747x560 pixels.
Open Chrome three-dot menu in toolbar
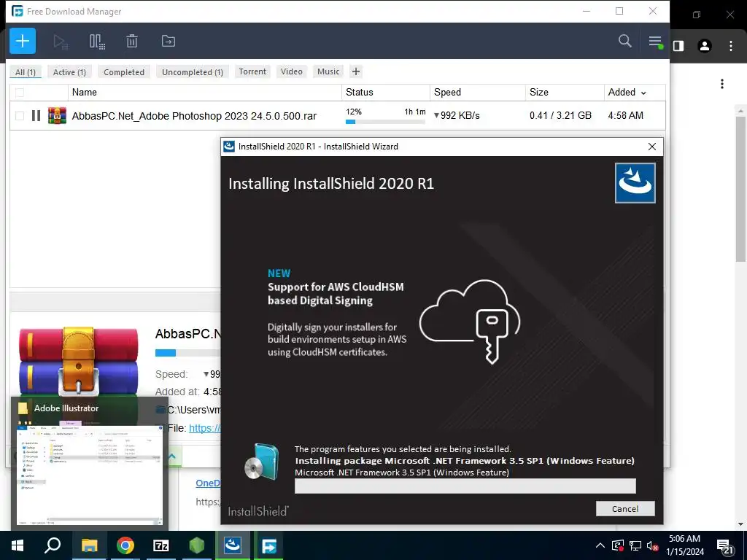[731, 46]
